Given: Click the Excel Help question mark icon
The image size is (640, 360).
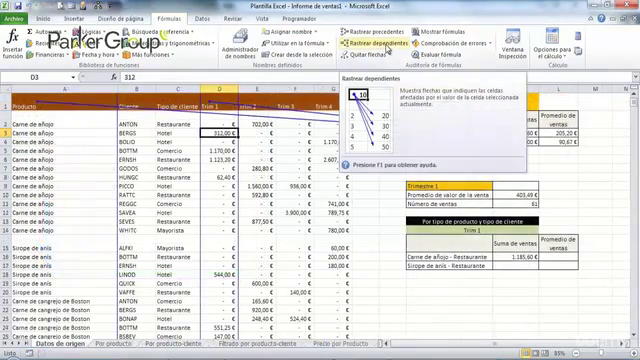Looking at the screenshot, I should (601, 18).
